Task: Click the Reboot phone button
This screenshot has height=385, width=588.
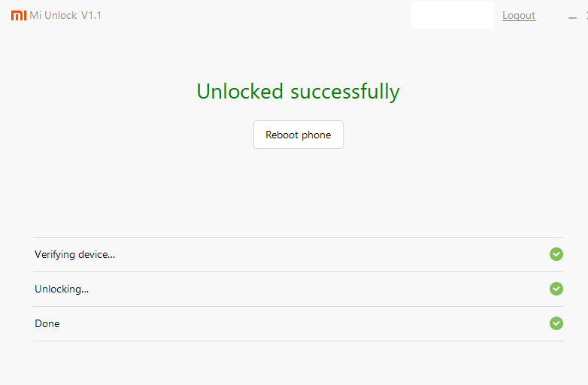Action: tap(298, 135)
